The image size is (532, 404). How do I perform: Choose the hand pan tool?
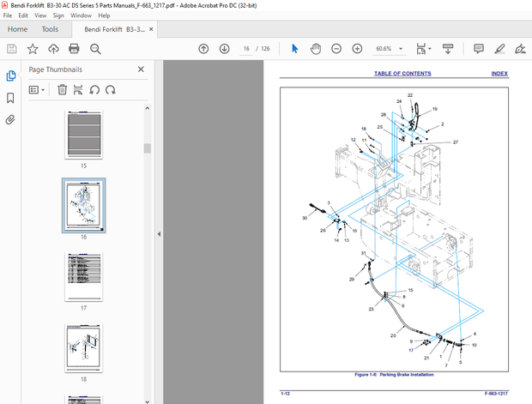[x=316, y=49]
